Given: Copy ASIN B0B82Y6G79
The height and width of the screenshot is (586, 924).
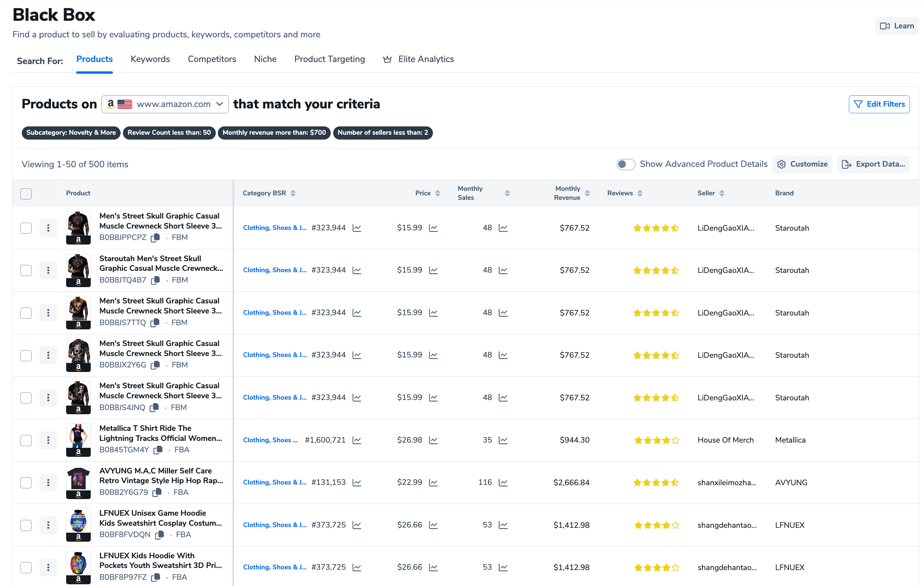Looking at the screenshot, I should pyautogui.click(x=157, y=492).
